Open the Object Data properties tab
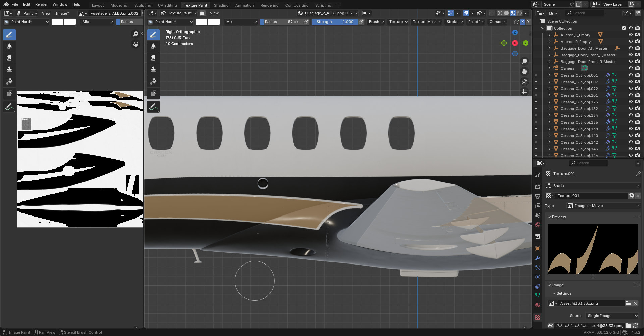 tap(538, 296)
